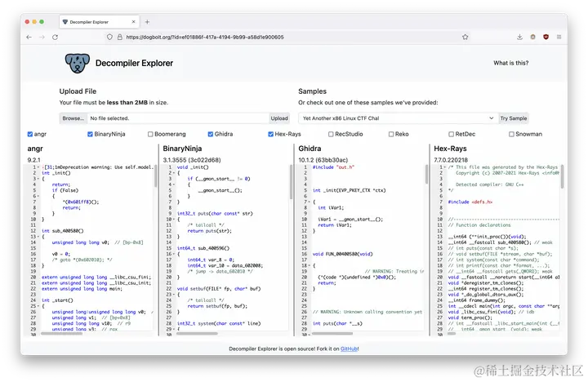Click the Ghidra version 10.1.2 text

(323, 160)
